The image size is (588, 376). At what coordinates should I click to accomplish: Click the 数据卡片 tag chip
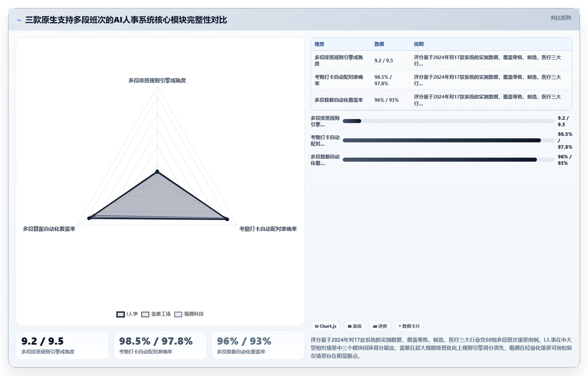(x=409, y=326)
